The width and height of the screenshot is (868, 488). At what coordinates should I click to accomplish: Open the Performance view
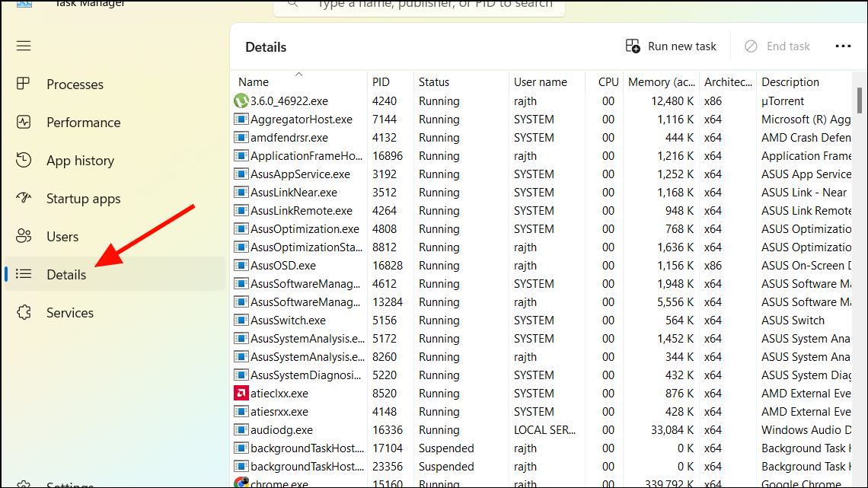point(84,122)
